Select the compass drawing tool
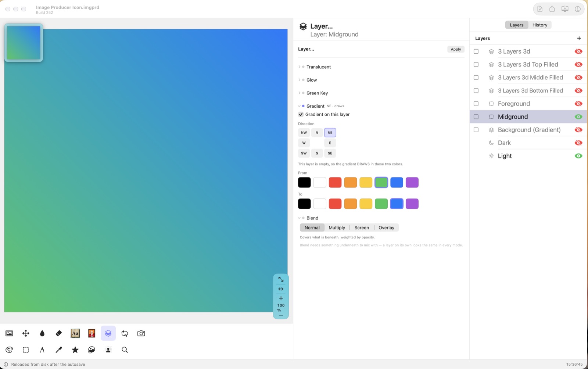This screenshot has height=369, width=588. (42, 350)
